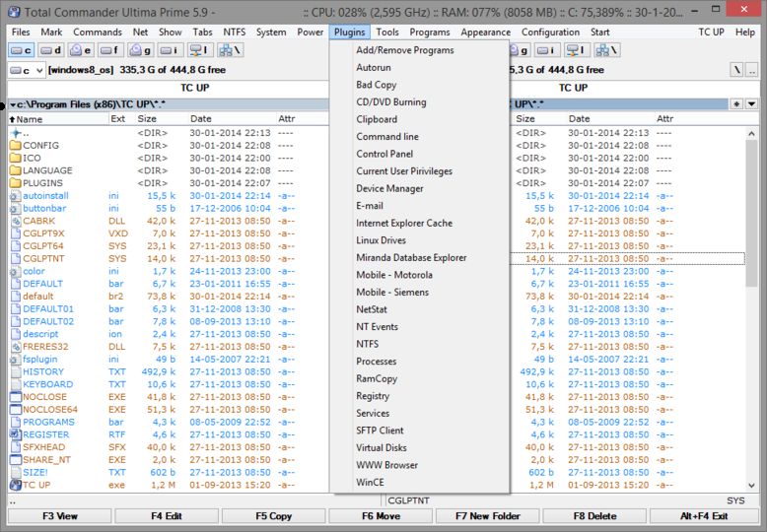Select drive l button in right panel
Image resolution: width=767 pixels, height=532 pixels.
point(577,50)
